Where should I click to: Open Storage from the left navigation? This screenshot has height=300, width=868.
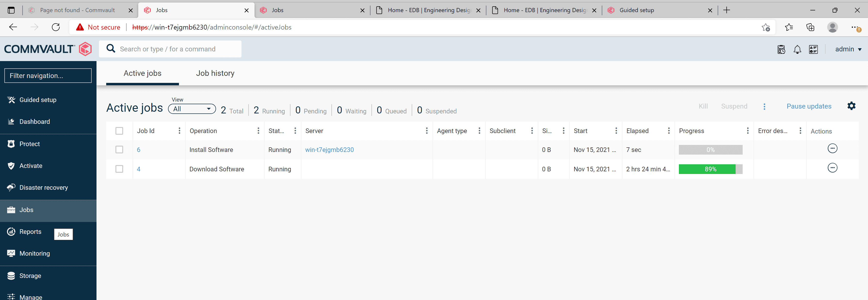coord(30,276)
